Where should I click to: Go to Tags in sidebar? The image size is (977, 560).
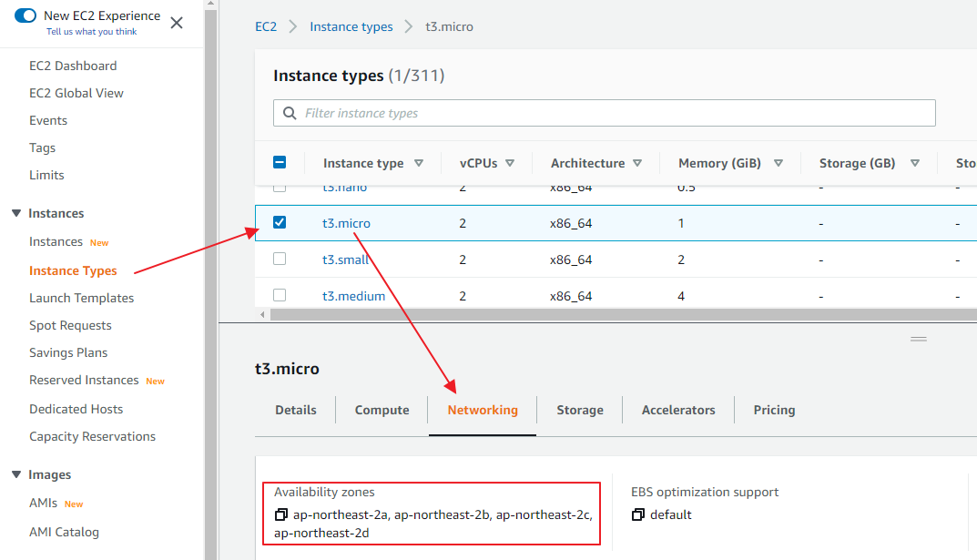(x=43, y=148)
